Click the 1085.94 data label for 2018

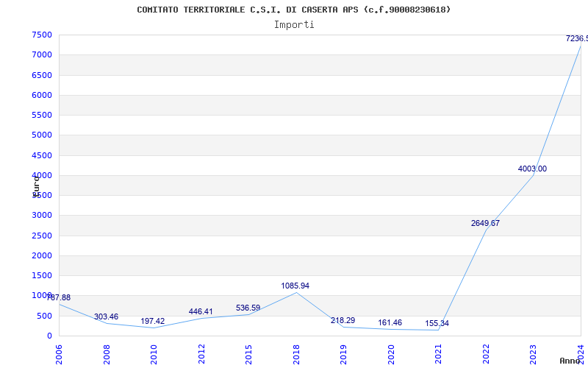click(295, 286)
